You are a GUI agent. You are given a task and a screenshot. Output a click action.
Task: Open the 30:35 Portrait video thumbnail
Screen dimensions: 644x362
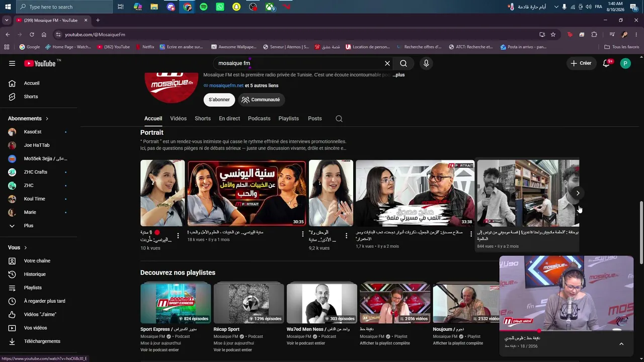[x=247, y=193]
